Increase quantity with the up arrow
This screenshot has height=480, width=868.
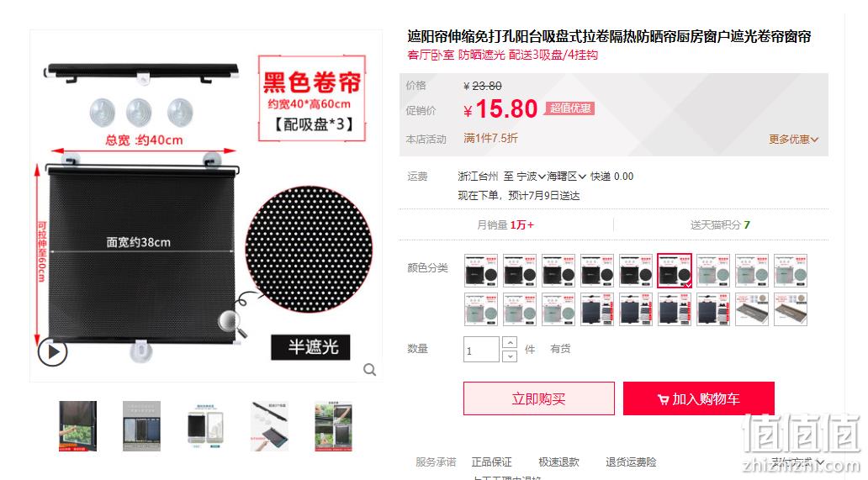tap(510, 342)
